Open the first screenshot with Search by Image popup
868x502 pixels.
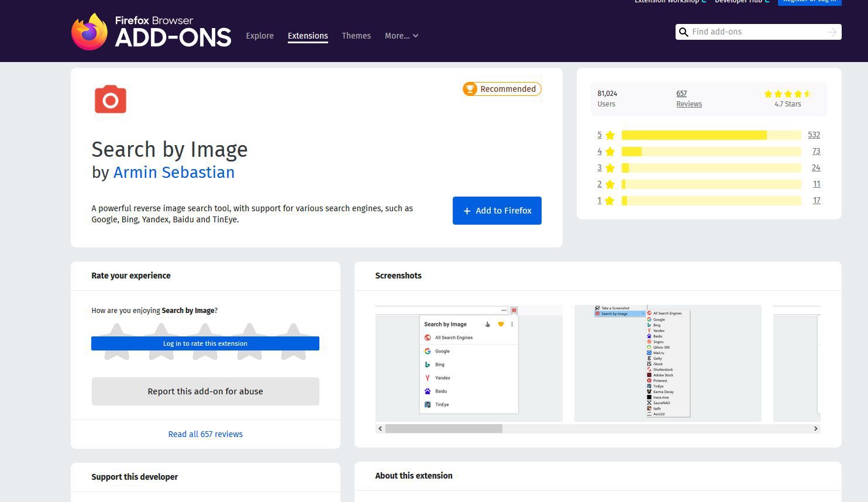(469, 363)
